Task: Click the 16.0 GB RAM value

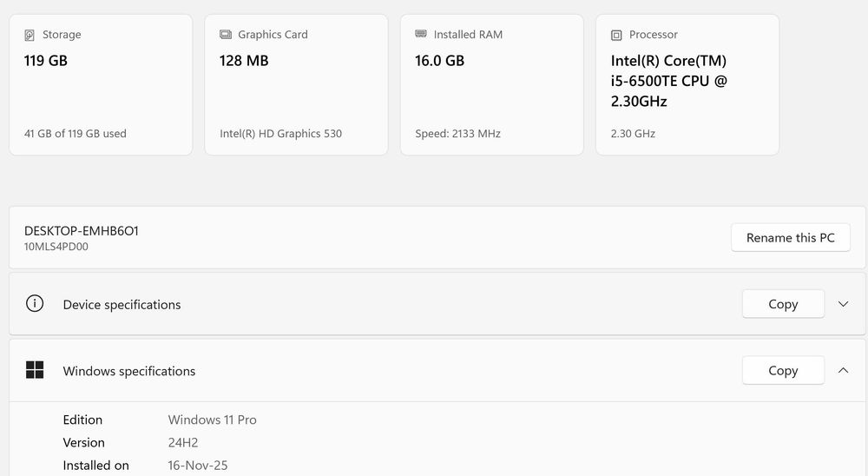Action: pyautogui.click(x=440, y=61)
